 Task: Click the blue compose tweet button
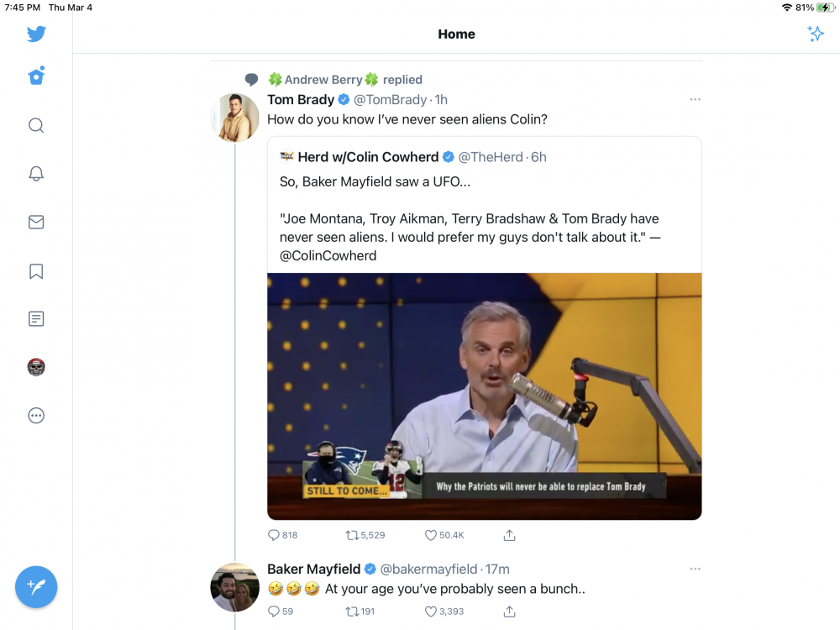(x=36, y=586)
